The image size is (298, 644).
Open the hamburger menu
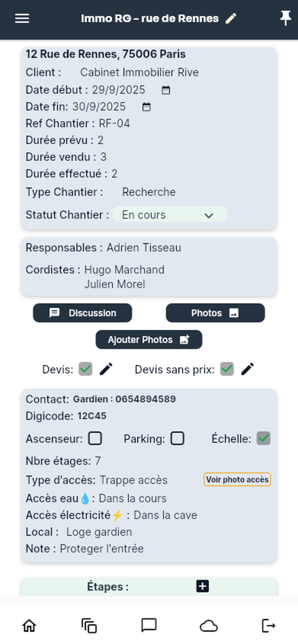[22, 18]
